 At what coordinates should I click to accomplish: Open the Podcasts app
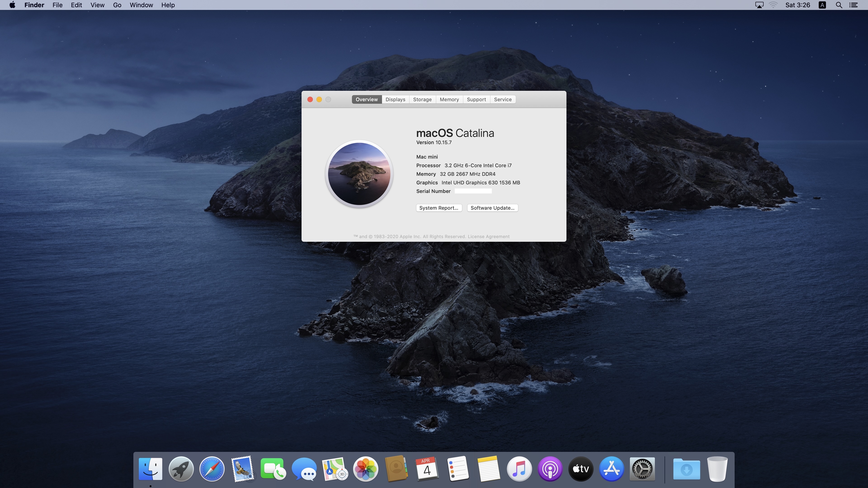[550, 469]
